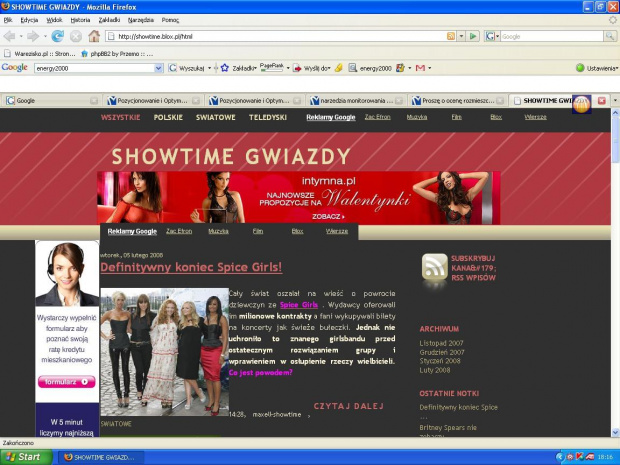620x465 pixels.
Task: Click TELEDYSKI category in site navigation
Action: click(268, 117)
